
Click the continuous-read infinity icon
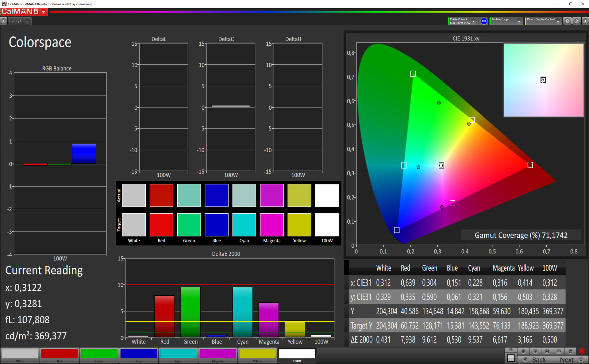tap(559, 351)
